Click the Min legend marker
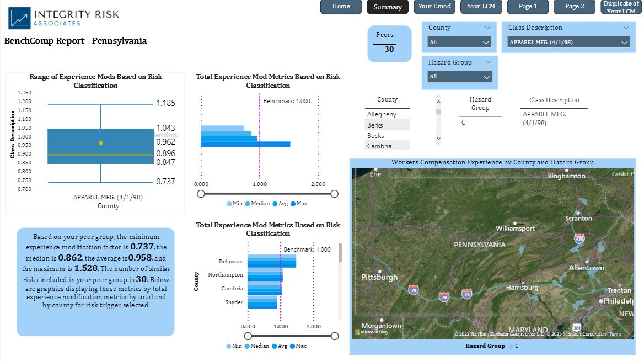The width and height of the screenshot is (644, 361). point(229,204)
